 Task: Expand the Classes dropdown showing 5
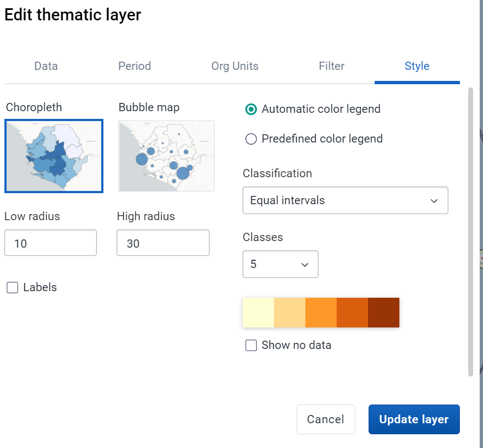coord(281,264)
